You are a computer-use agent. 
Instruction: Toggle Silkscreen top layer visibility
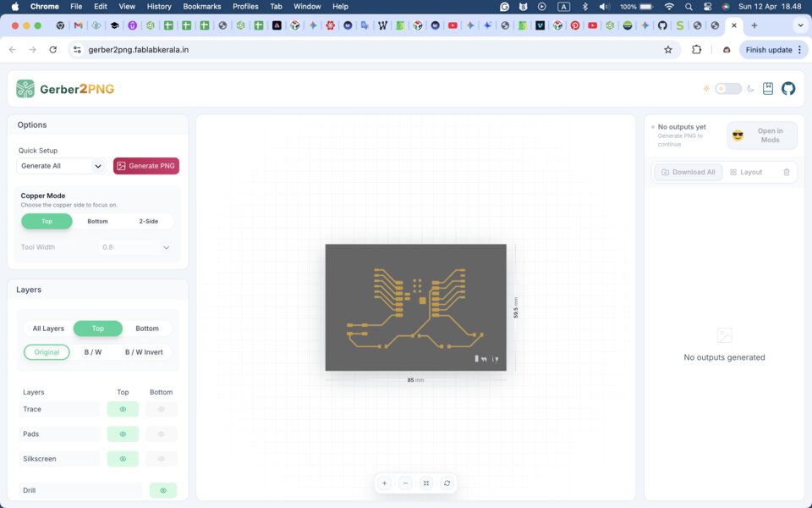coord(123,459)
